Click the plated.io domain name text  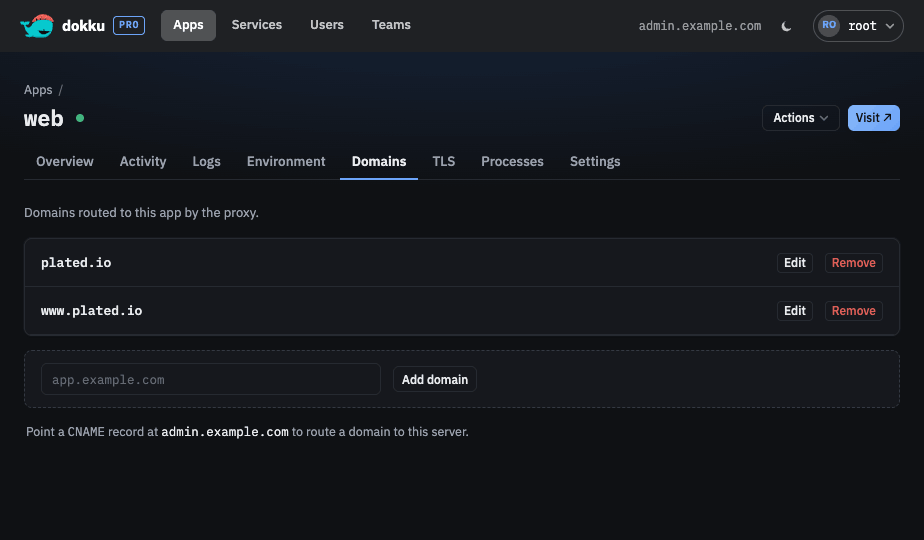point(76,263)
